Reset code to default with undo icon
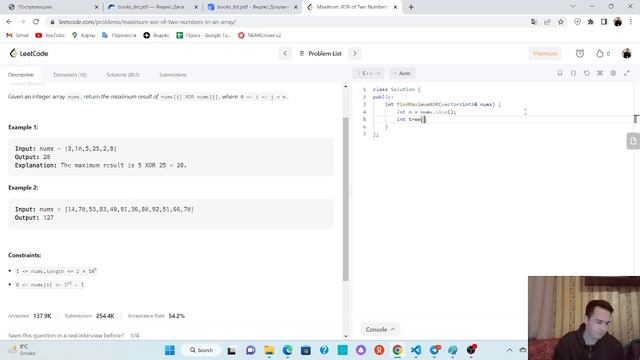Image resolution: width=640 pixels, height=360 pixels. coord(587,73)
